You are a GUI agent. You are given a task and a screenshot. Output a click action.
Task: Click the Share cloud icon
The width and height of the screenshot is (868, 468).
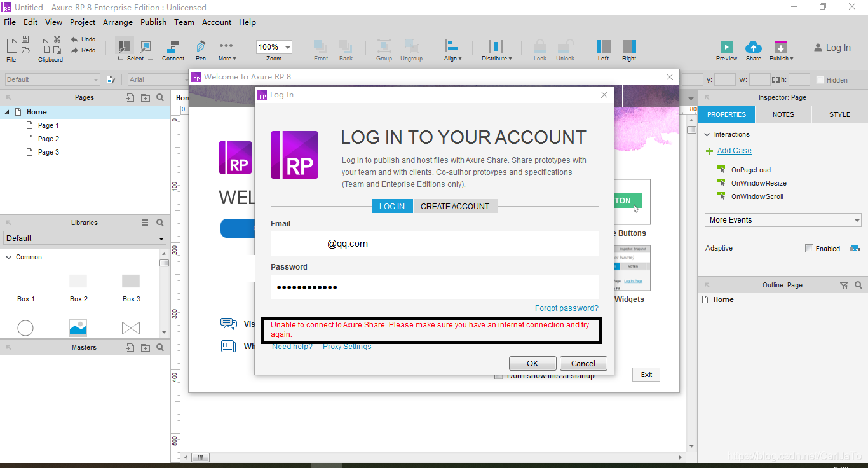tap(754, 46)
